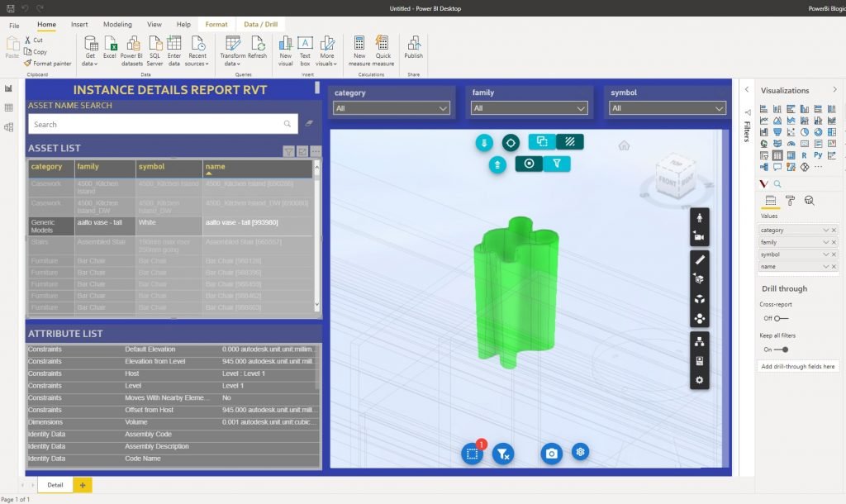Screen dimensions: 846x504
Task: Open the Modeling ribbon tab
Action: [117, 25]
